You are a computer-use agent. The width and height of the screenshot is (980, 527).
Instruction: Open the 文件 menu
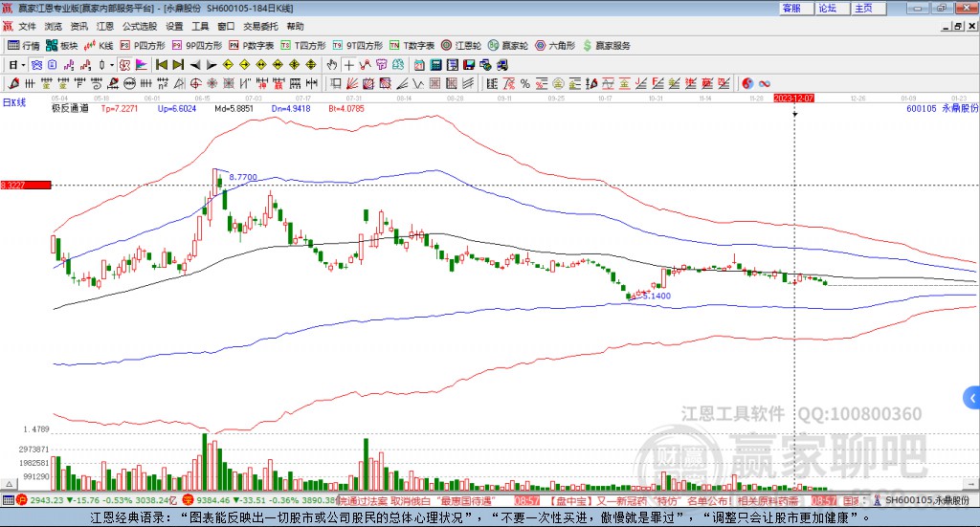point(28,26)
